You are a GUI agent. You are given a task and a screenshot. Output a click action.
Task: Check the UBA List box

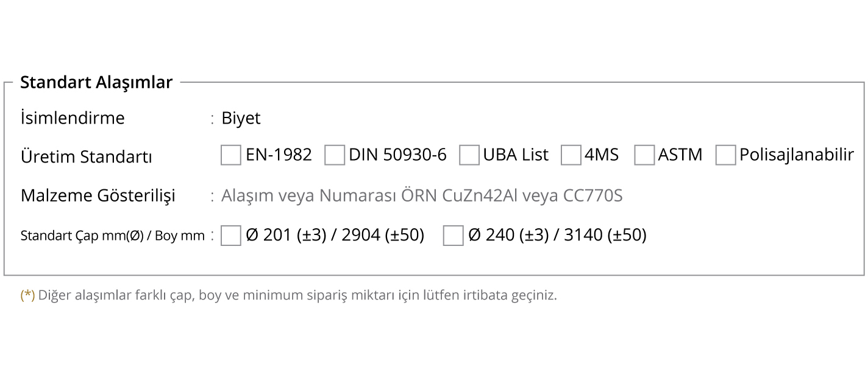(469, 155)
